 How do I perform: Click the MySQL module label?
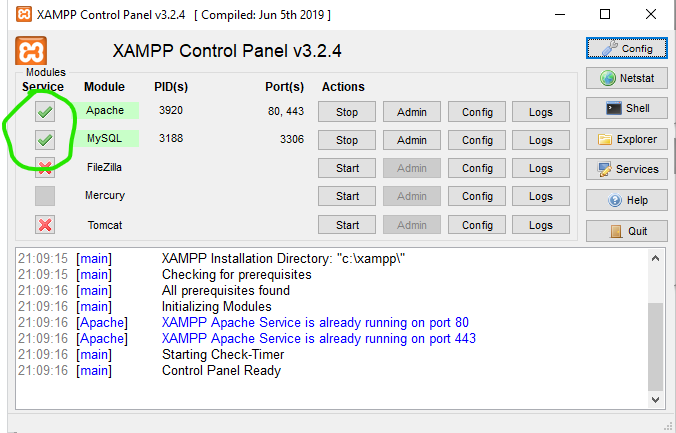pyautogui.click(x=105, y=138)
